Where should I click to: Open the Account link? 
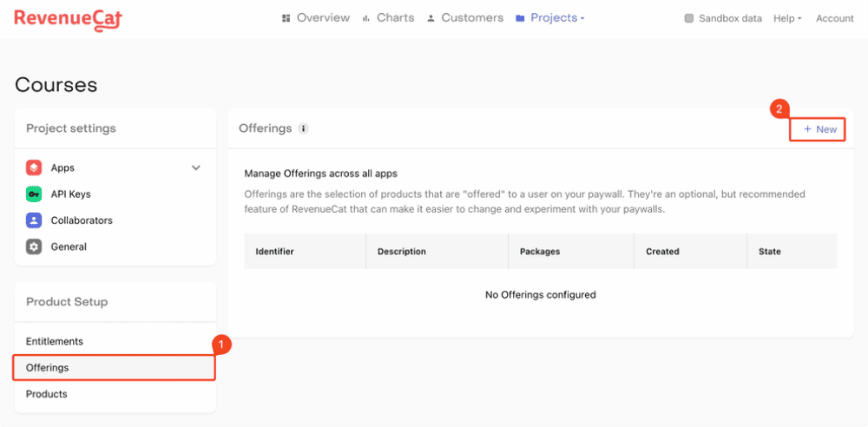pyautogui.click(x=834, y=18)
